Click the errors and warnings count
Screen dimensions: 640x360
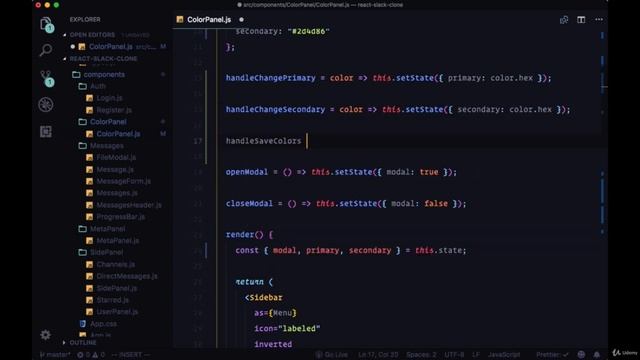click(x=91, y=355)
